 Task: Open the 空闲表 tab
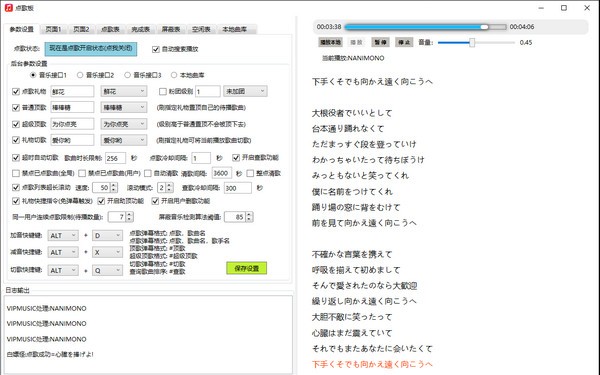[x=201, y=29]
